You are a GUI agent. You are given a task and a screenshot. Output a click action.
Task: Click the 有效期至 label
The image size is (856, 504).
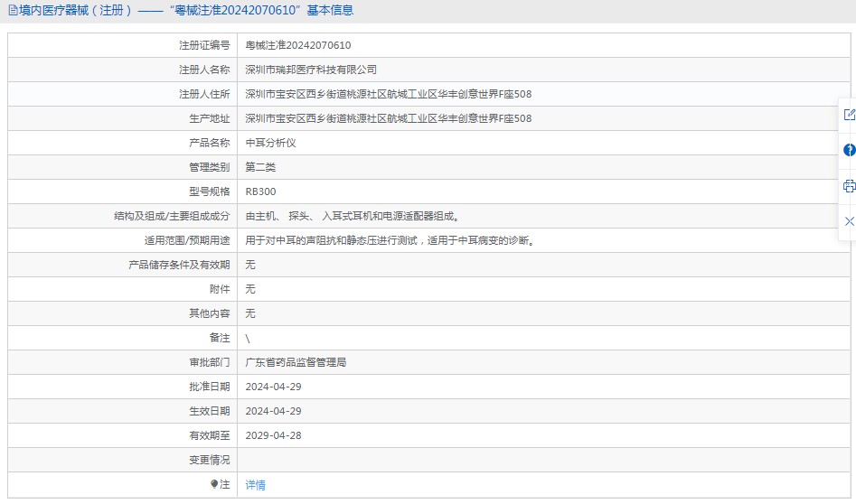(x=209, y=435)
